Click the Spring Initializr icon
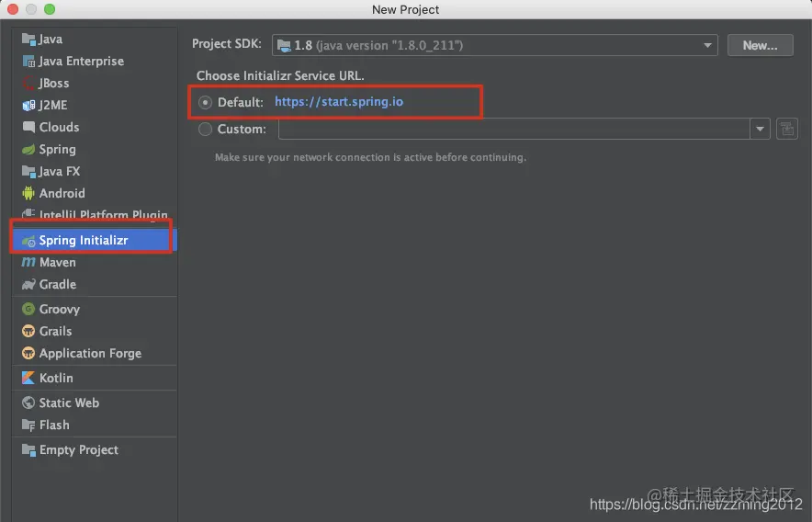Image resolution: width=812 pixels, height=522 pixels. coord(28,241)
